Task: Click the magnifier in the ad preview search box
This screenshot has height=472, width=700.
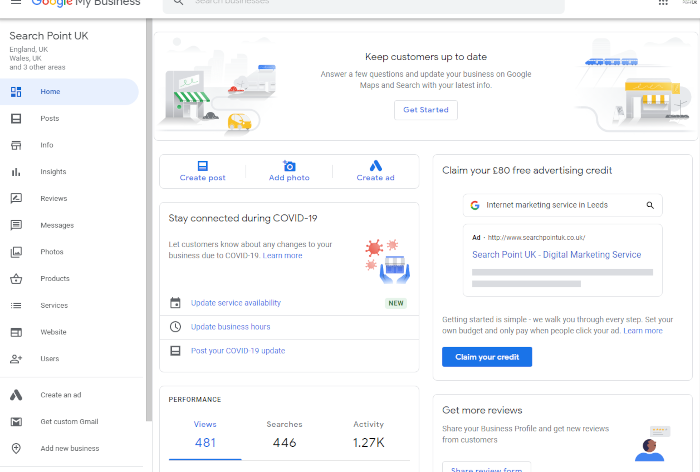Action: coord(650,205)
